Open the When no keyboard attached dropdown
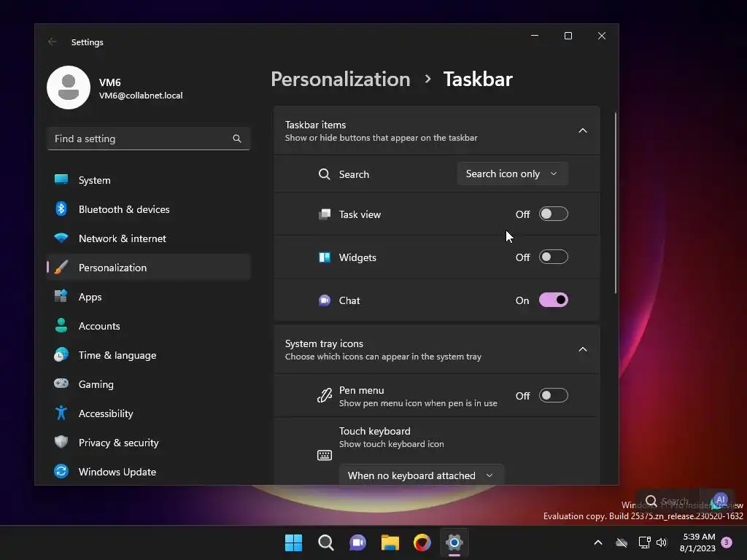The height and width of the screenshot is (560, 747). coord(421,475)
